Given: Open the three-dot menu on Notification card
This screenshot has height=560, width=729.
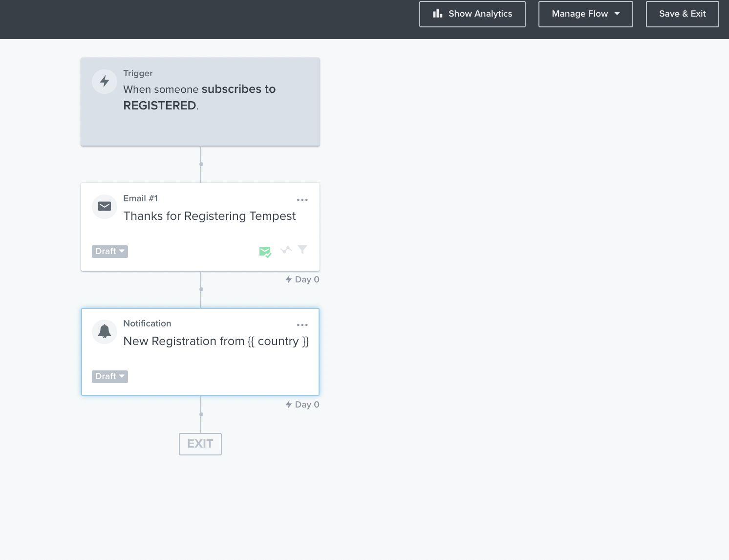Looking at the screenshot, I should tap(302, 325).
